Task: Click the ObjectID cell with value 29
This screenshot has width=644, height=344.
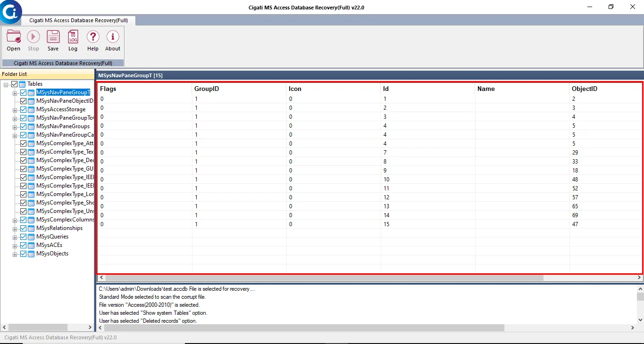Action: (606, 153)
